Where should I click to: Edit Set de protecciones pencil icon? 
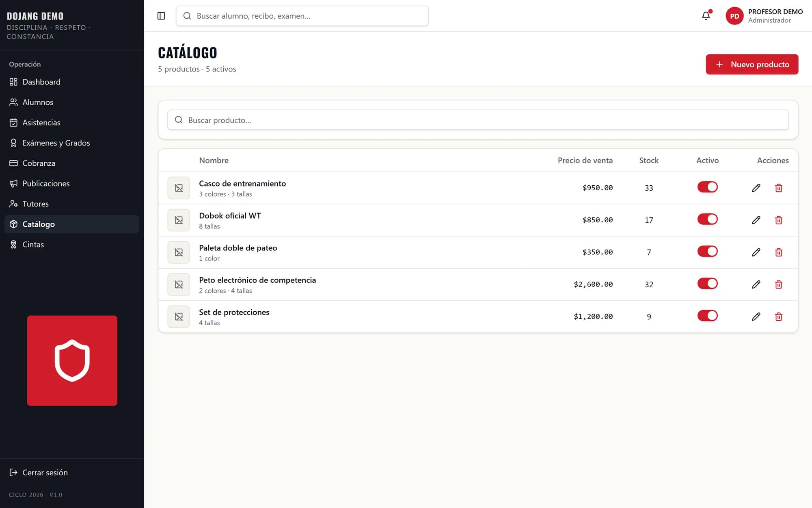[x=756, y=316]
